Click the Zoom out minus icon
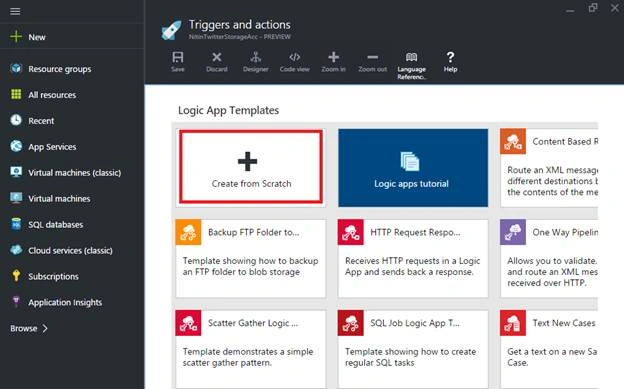Image resolution: width=624 pixels, height=389 pixels. [x=372, y=57]
